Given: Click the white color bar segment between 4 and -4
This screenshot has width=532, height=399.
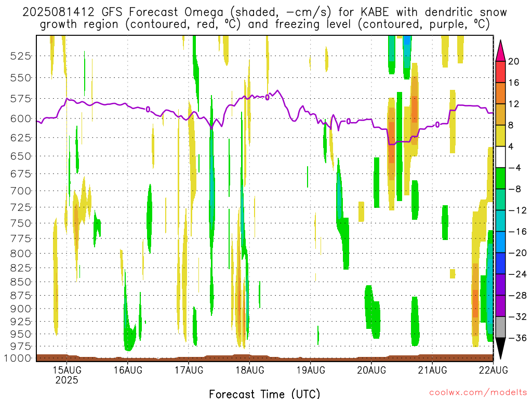Looking at the screenshot, I should [x=500, y=157].
